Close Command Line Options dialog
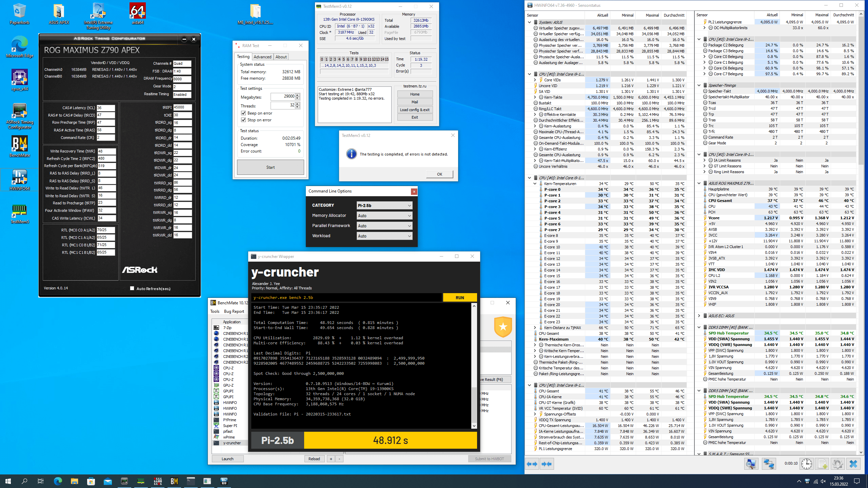This screenshot has height=488, width=868. tap(414, 191)
